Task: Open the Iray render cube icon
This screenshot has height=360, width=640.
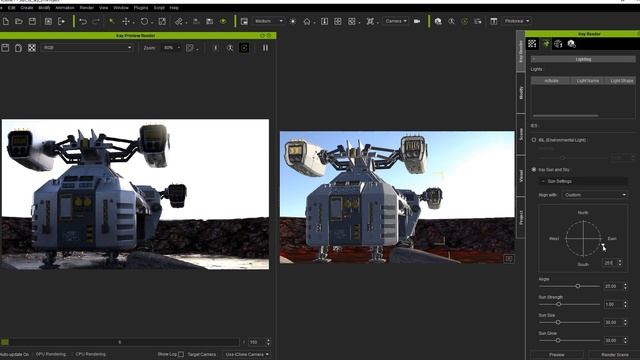Action: (438, 21)
